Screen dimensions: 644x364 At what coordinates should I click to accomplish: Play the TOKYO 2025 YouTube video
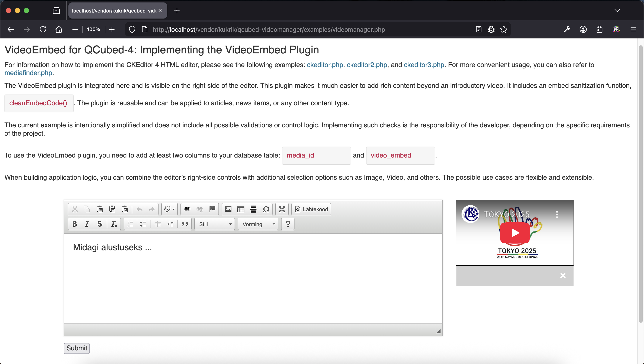[x=515, y=233]
